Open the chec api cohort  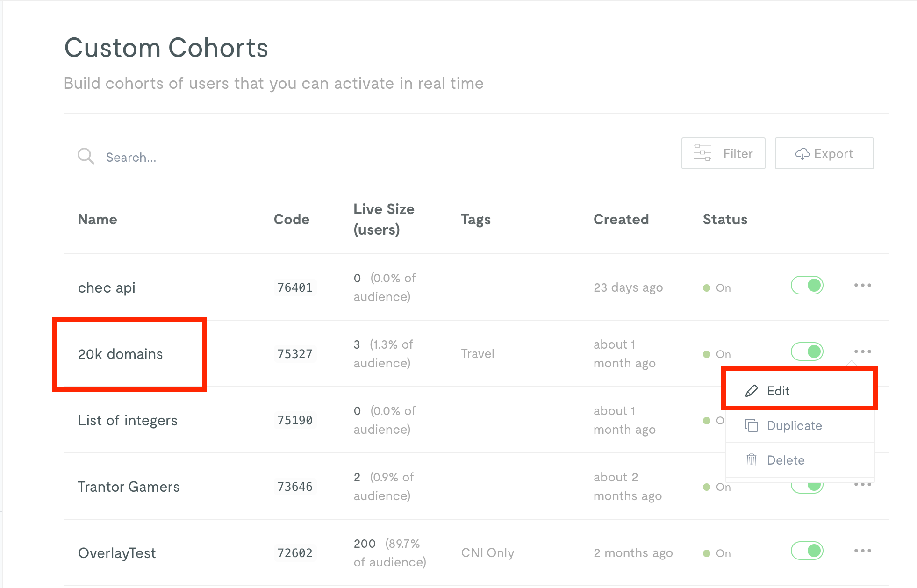click(x=107, y=287)
